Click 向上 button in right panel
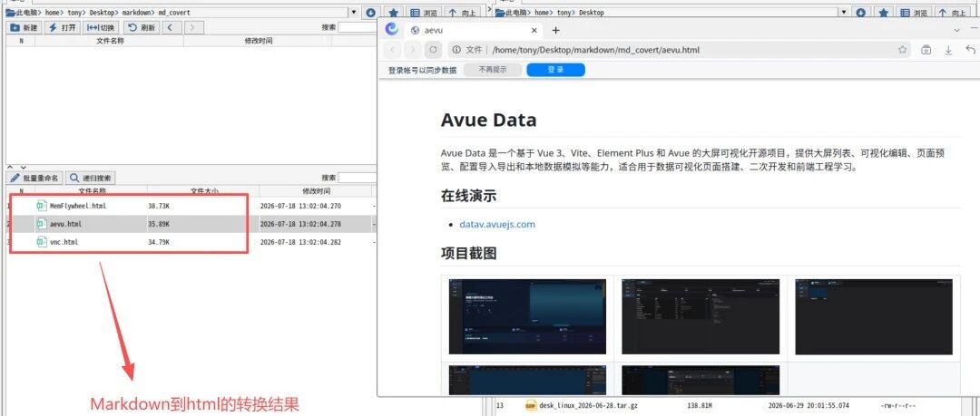 pyautogui.click(x=952, y=13)
